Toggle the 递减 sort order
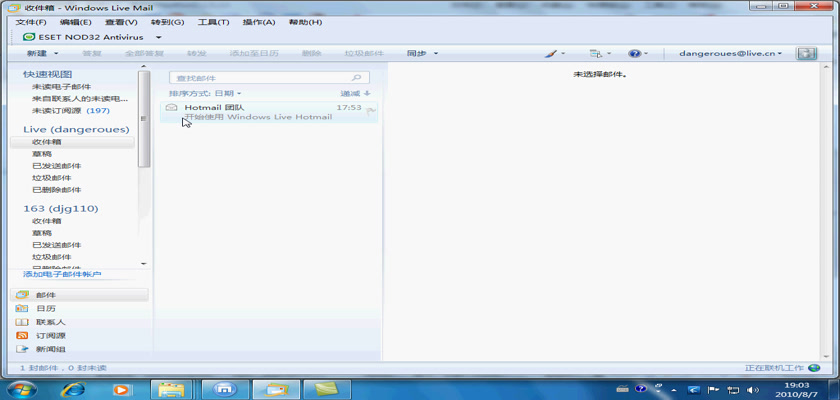The image size is (840, 400). 355,93
